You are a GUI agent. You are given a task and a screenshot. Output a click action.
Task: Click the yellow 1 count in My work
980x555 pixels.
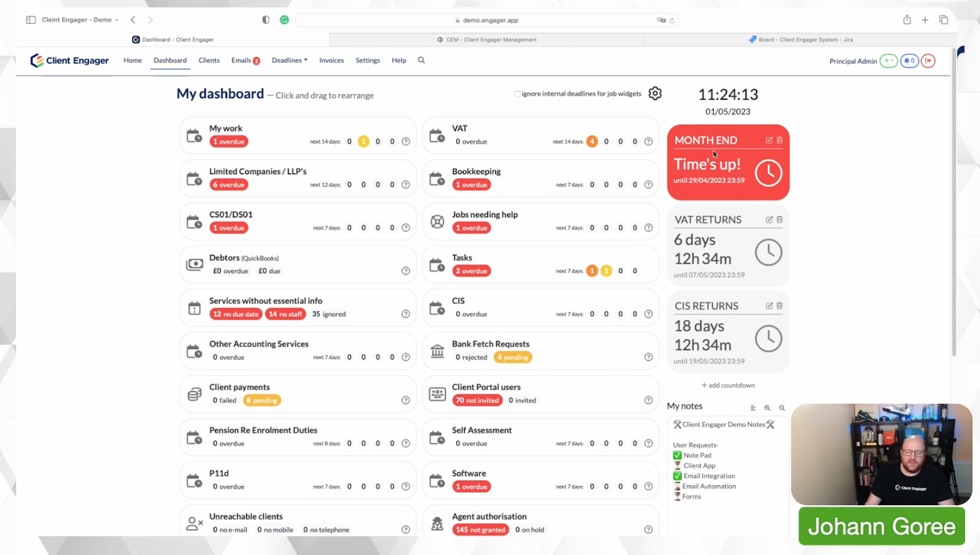[x=363, y=142]
